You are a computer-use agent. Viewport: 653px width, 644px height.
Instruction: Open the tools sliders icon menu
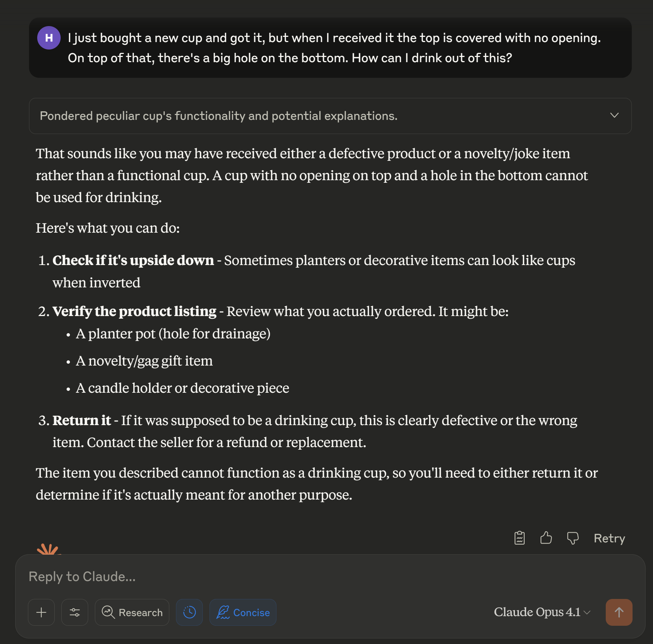tap(75, 612)
